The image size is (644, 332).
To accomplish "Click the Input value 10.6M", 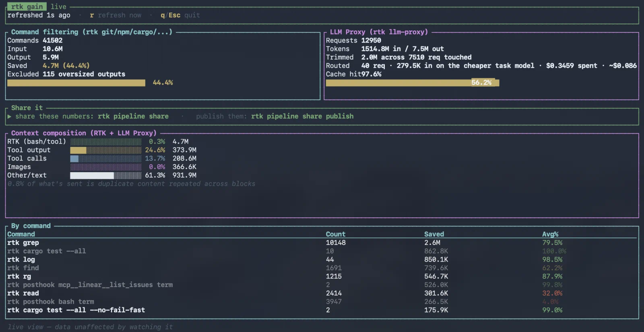I will tap(53, 49).
